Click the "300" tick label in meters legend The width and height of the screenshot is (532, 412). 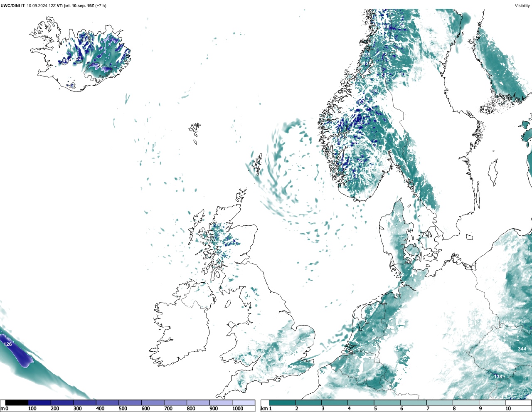click(x=77, y=409)
